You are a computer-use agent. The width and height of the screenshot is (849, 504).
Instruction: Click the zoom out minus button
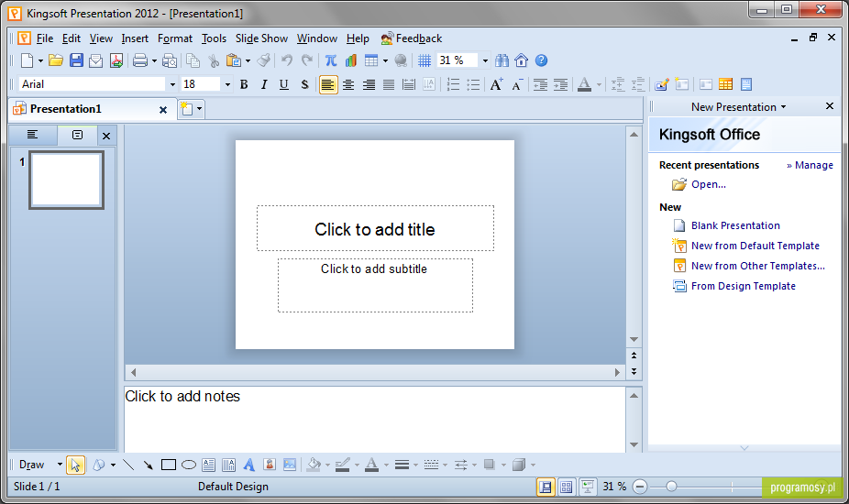tap(639, 487)
